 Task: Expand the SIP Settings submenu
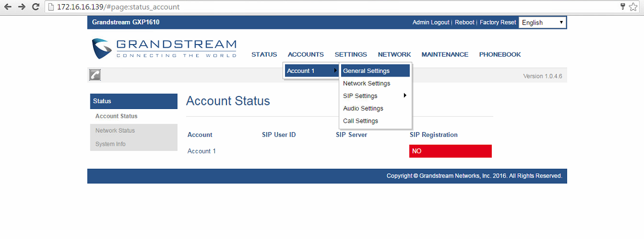375,96
